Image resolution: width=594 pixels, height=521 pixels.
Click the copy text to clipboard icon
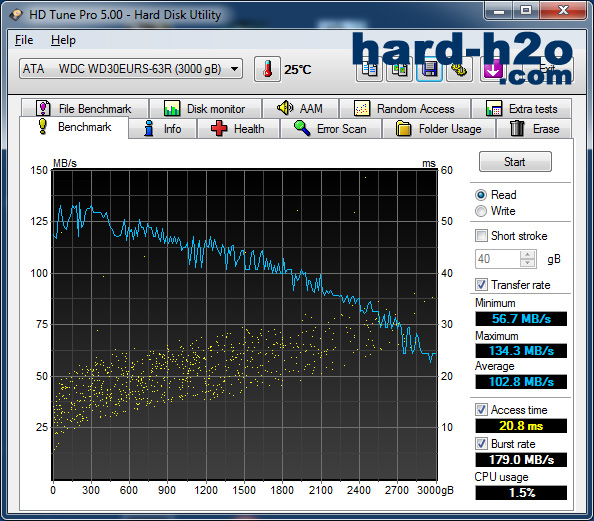pyautogui.click(x=369, y=69)
